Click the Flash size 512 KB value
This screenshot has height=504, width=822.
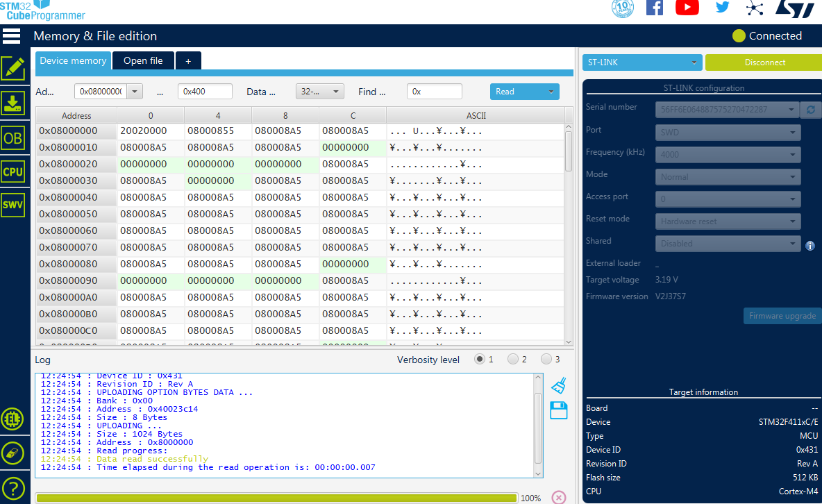(805, 477)
